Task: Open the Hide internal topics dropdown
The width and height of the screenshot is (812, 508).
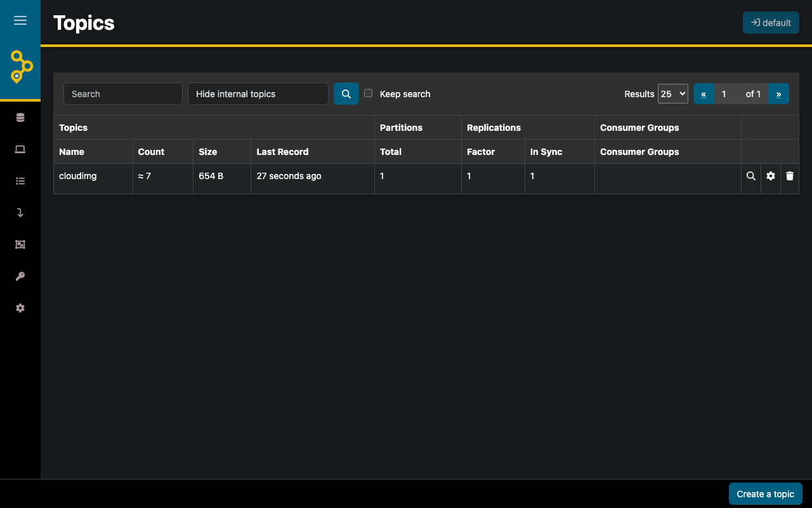Action: pos(258,94)
